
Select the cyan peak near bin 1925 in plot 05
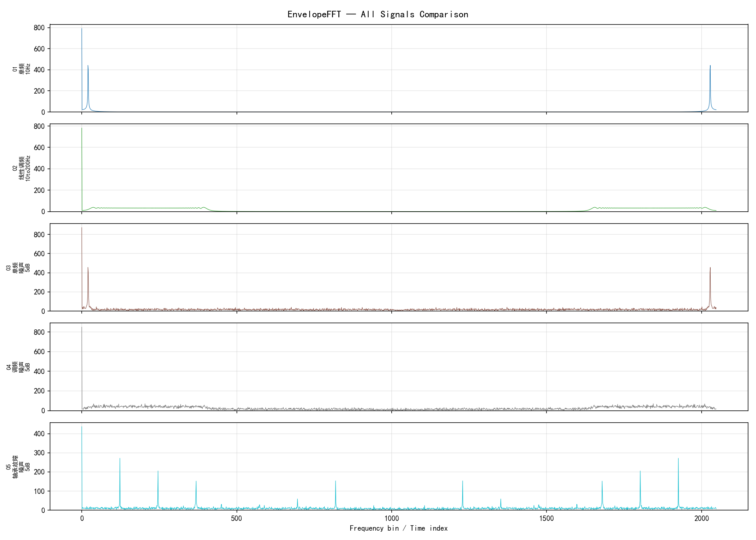678,482
